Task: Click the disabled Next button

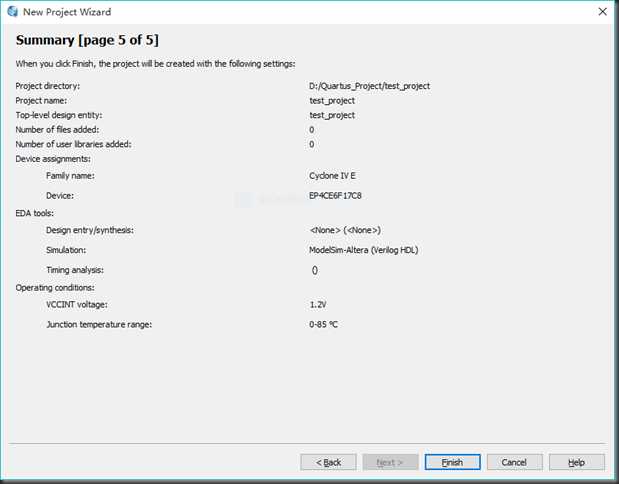Action: pyautogui.click(x=390, y=462)
